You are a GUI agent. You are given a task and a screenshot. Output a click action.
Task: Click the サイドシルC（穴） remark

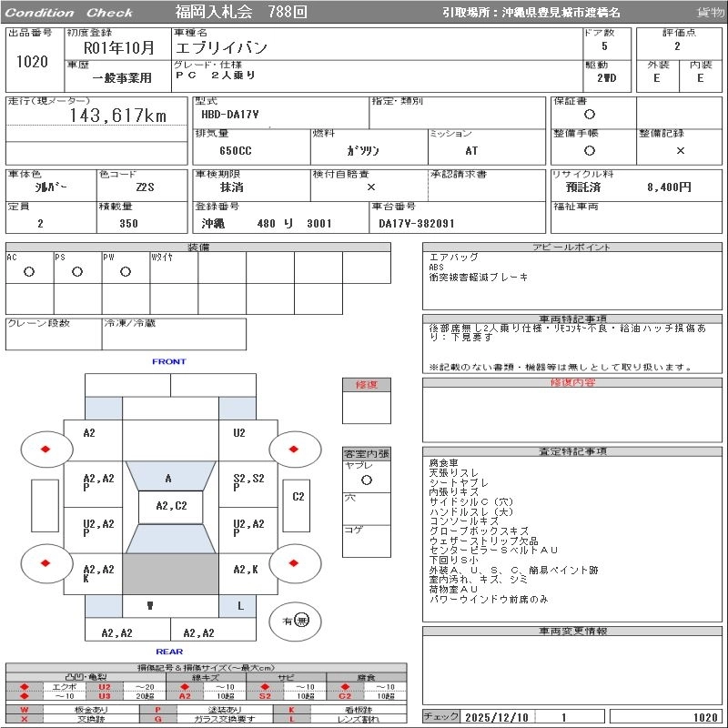click(x=471, y=502)
